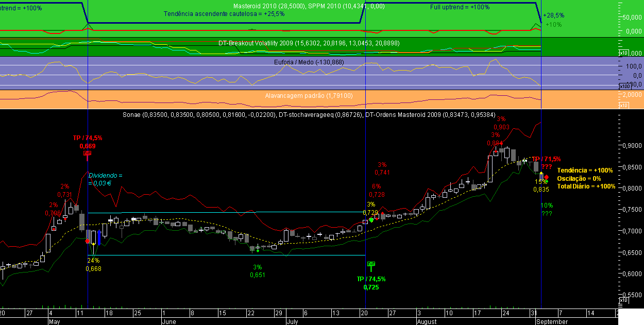
Task: Click the yellow 0,668 value
Action: point(93,268)
